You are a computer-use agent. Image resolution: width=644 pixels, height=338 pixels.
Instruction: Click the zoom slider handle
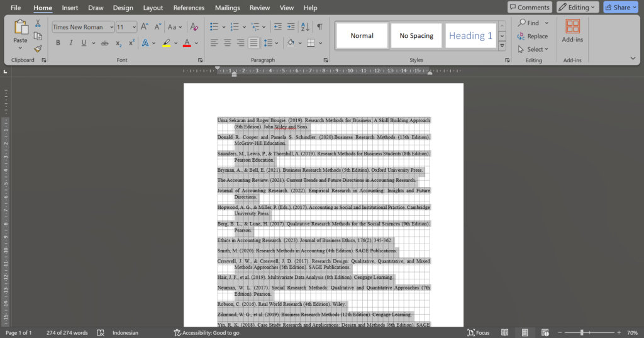click(582, 333)
